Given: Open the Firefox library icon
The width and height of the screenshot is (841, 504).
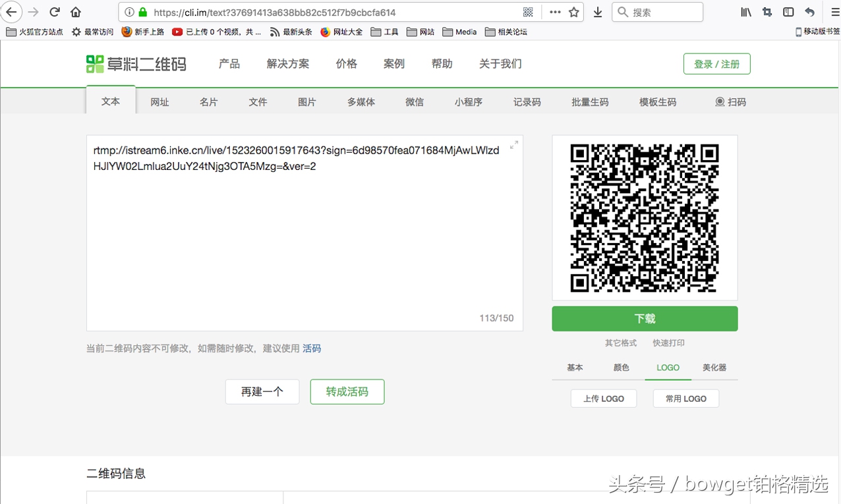Looking at the screenshot, I should coord(746,12).
